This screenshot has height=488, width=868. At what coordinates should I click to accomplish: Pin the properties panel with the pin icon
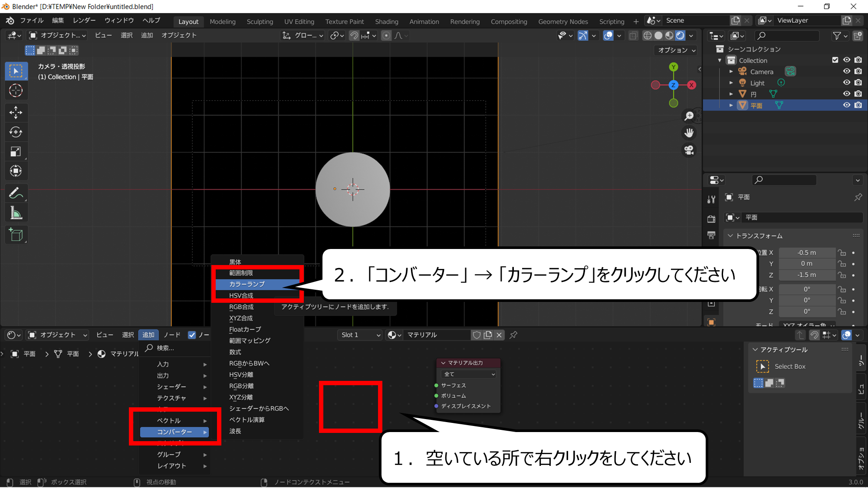pos(858,197)
